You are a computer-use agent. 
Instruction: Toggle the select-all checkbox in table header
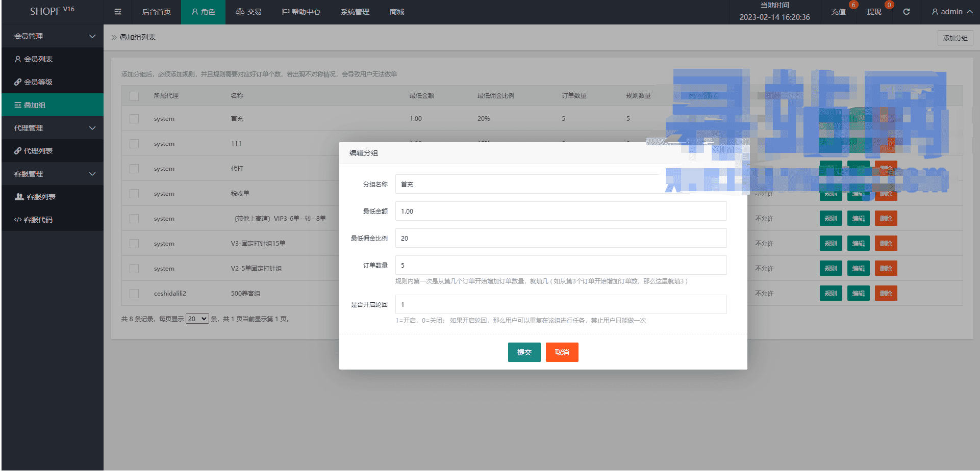tap(134, 96)
